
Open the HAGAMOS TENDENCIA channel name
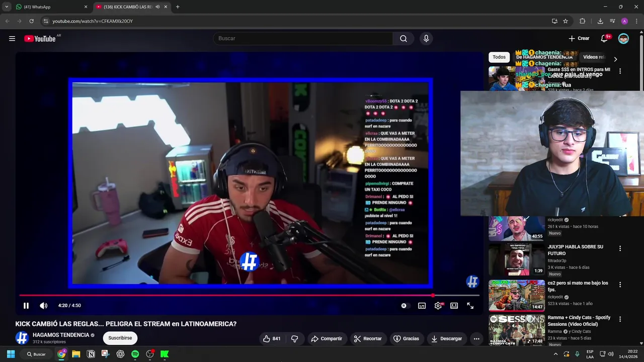pos(61,335)
